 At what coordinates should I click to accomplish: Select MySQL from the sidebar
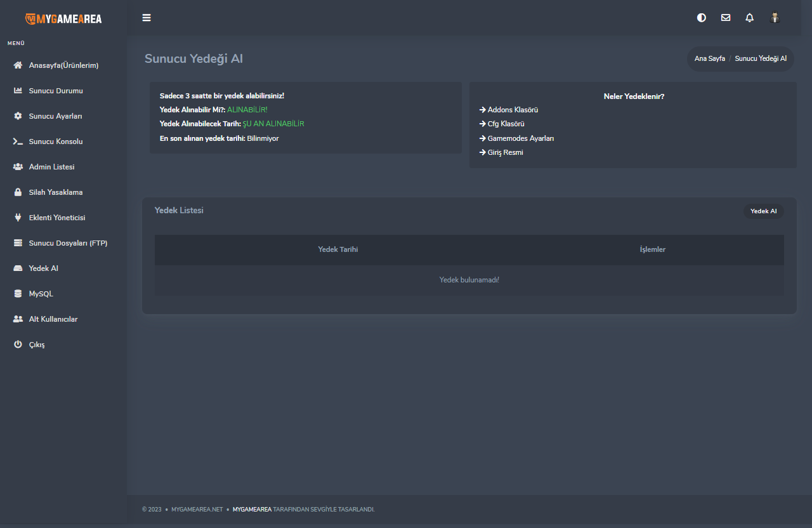point(41,294)
